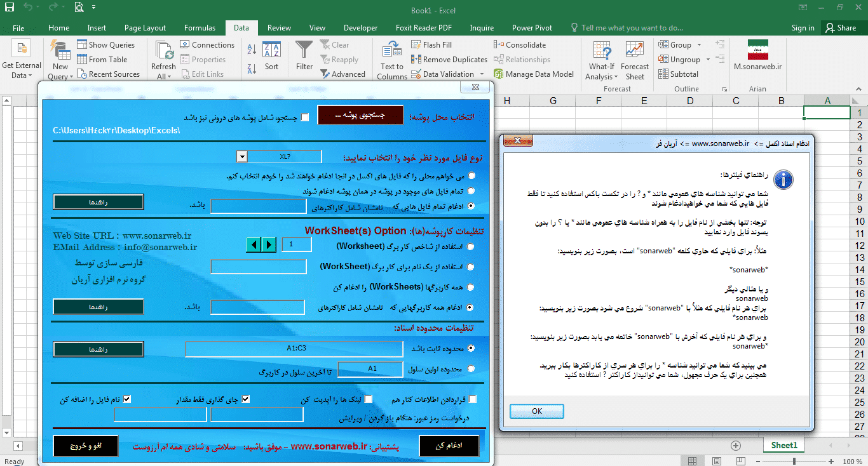
Task: Click Sign in
Action: 803,27
